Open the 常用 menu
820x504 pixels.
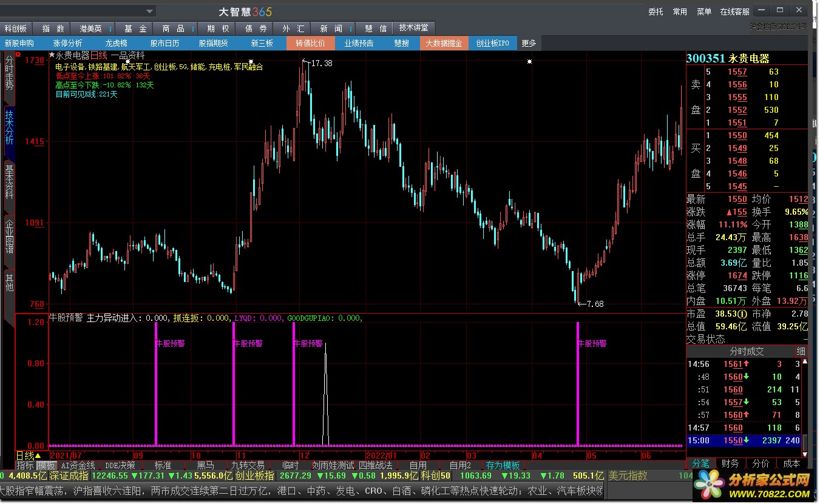pos(680,12)
